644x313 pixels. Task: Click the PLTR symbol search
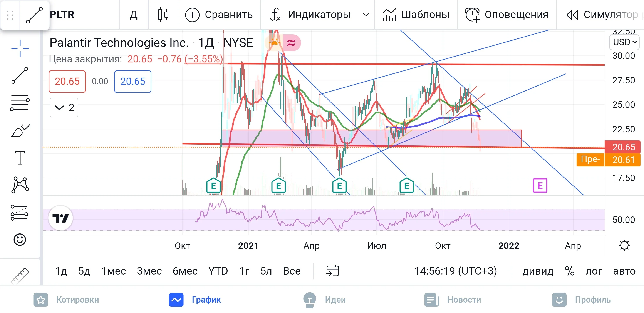point(62,15)
